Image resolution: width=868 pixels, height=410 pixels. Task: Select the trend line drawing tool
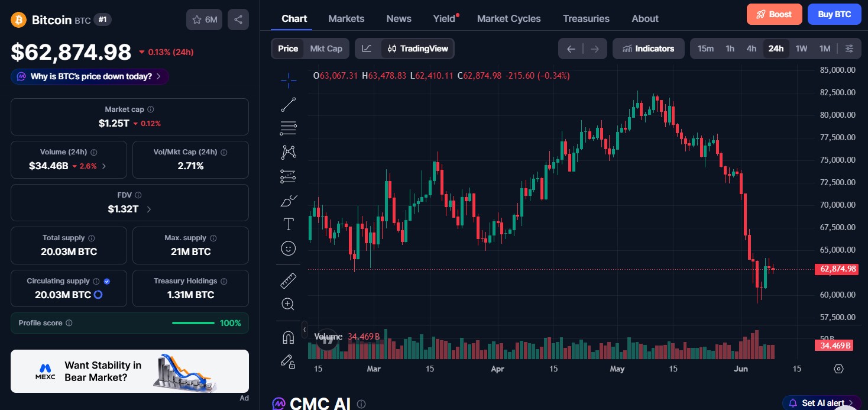(x=289, y=105)
